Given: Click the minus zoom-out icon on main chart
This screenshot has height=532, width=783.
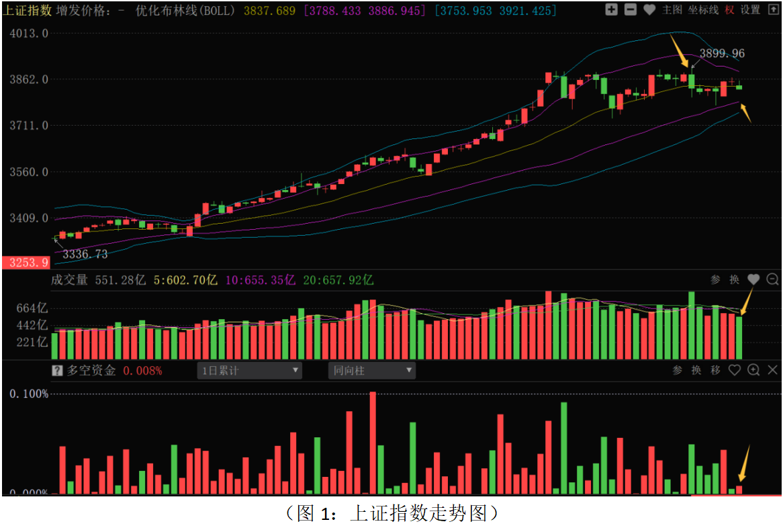Looking at the screenshot, I should [x=630, y=9].
